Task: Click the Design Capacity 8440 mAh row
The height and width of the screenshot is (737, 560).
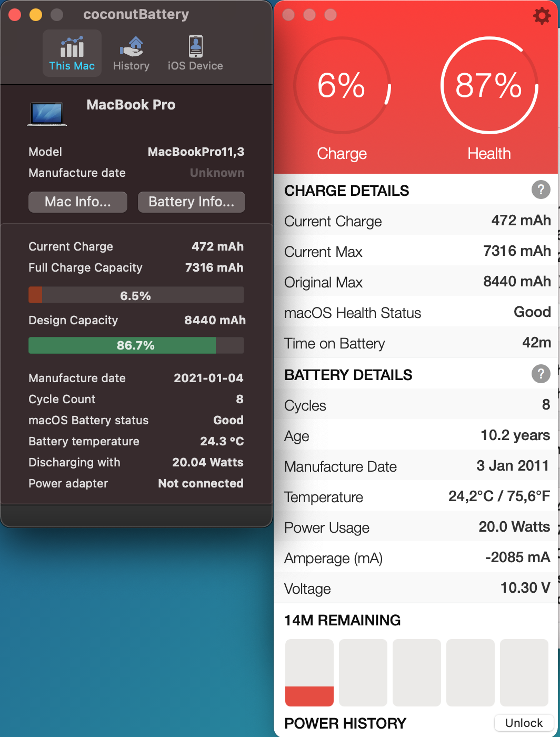Action: 136,321
